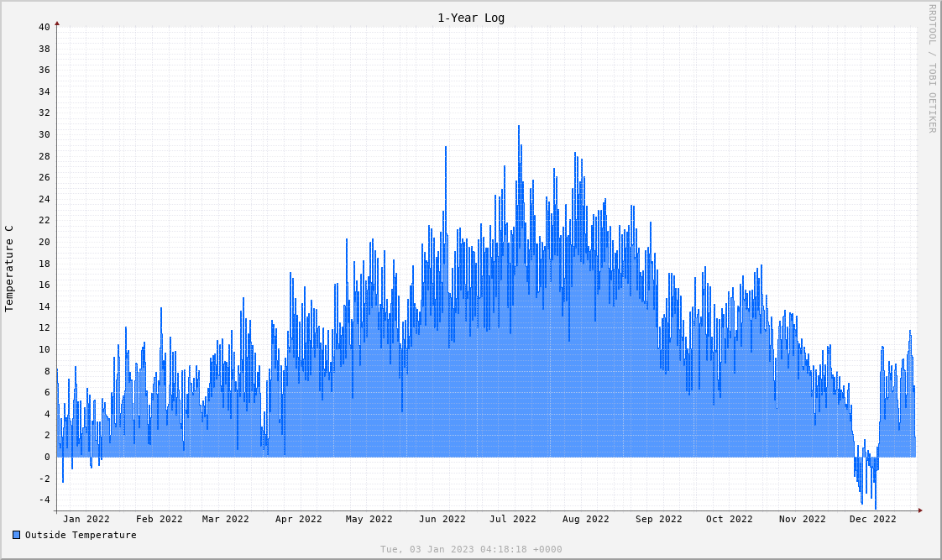Screen dimensions: 942x560
Task: Click the vertical RRDTOOL / TOBI OETIKER watermark
Action: point(931,68)
